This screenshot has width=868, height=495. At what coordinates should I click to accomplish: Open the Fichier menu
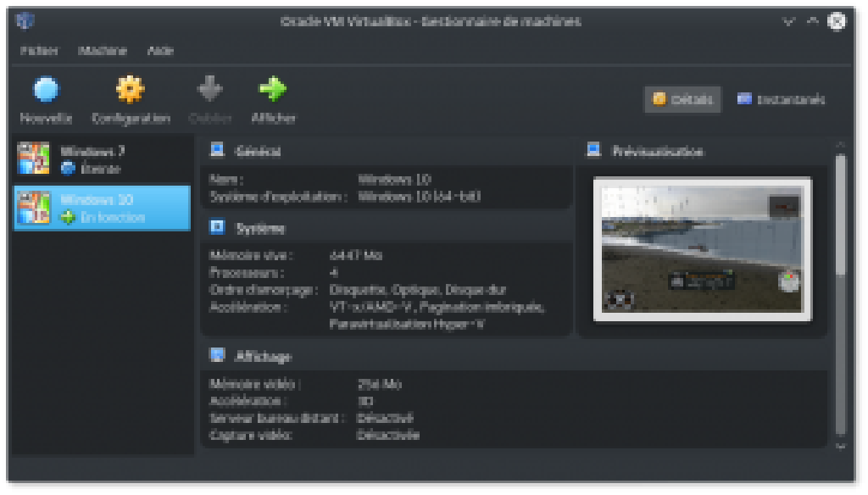click(40, 50)
